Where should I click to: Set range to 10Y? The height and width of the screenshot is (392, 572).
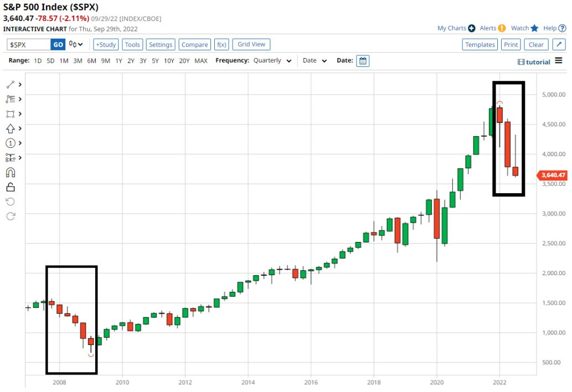(169, 61)
